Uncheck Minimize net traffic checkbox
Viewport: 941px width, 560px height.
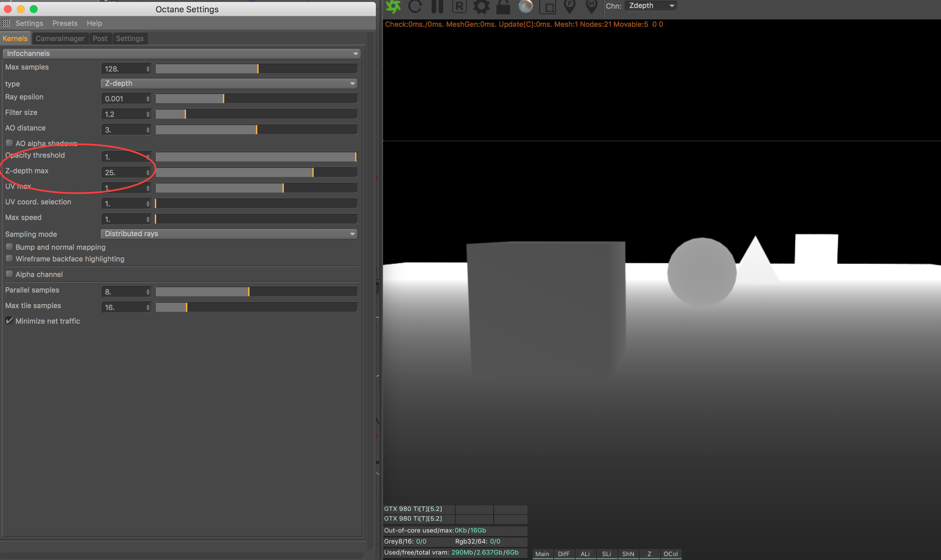(x=9, y=321)
